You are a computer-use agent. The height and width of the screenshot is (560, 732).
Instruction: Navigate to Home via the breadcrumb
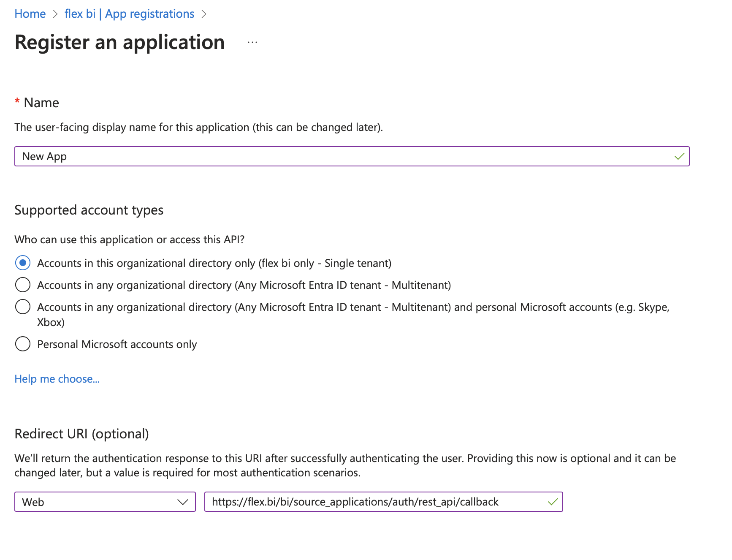point(30,14)
